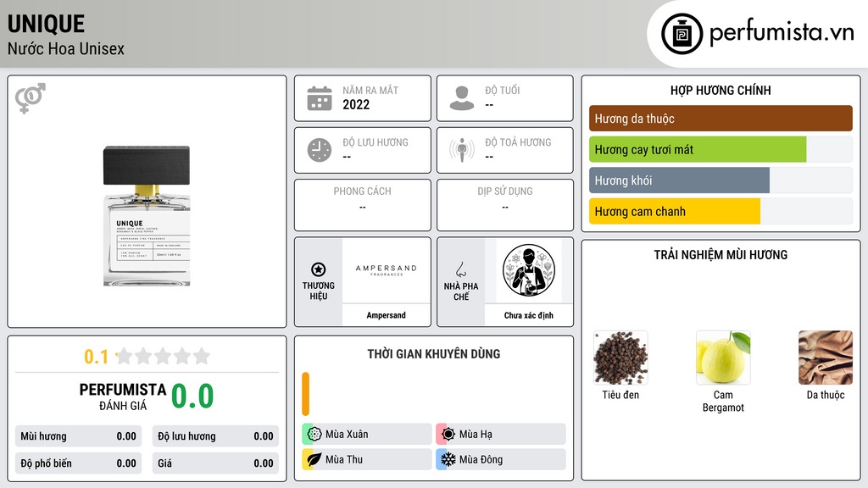This screenshot has width=868, height=488.
Task: Select the Da thuộc leather note image
Action: click(826, 358)
